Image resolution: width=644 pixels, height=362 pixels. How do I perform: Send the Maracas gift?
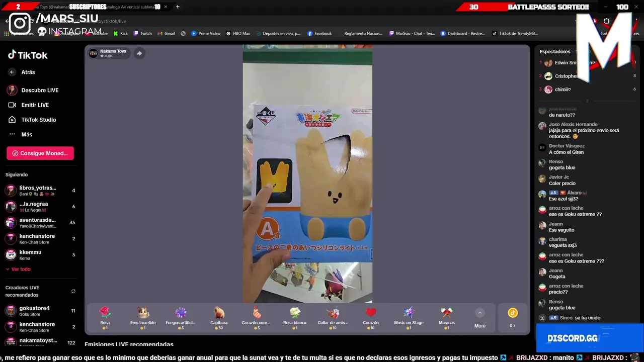coord(447,318)
